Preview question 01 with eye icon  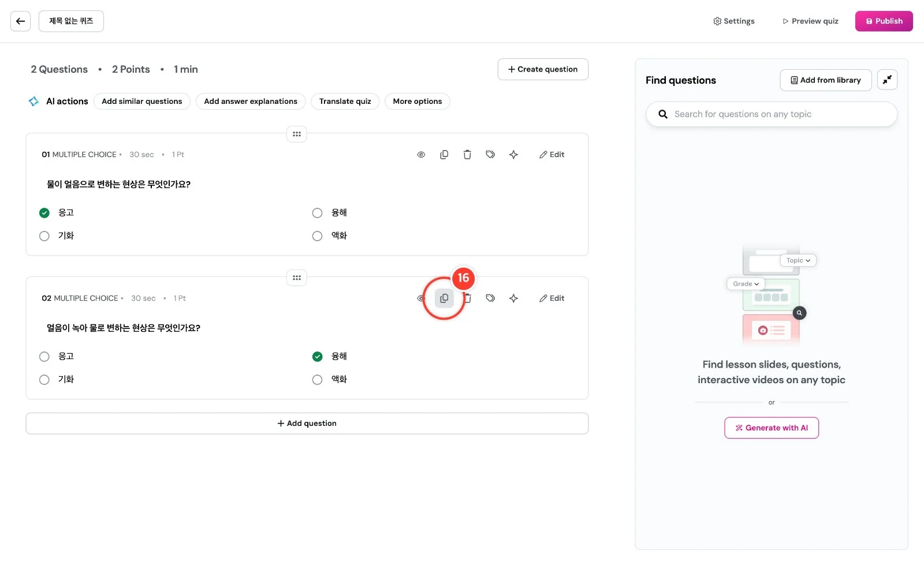pyautogui.click(x=421, y=155)
